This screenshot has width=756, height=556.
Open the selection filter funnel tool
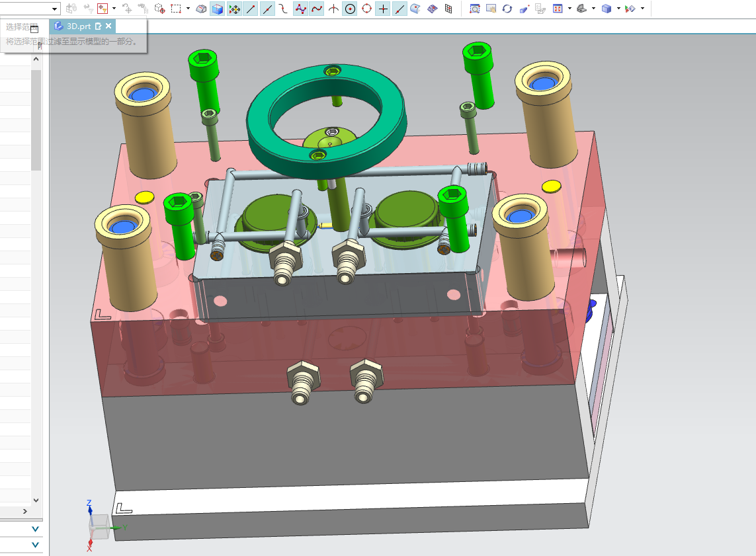tap(103, 8)
